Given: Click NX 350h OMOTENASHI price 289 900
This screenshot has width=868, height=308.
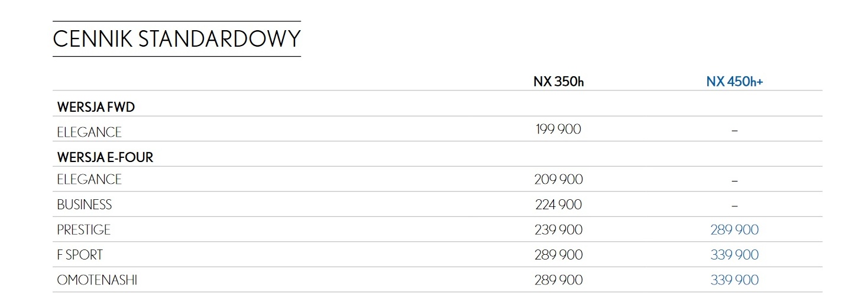Looking at the screenshot, I should click(558, 280).
